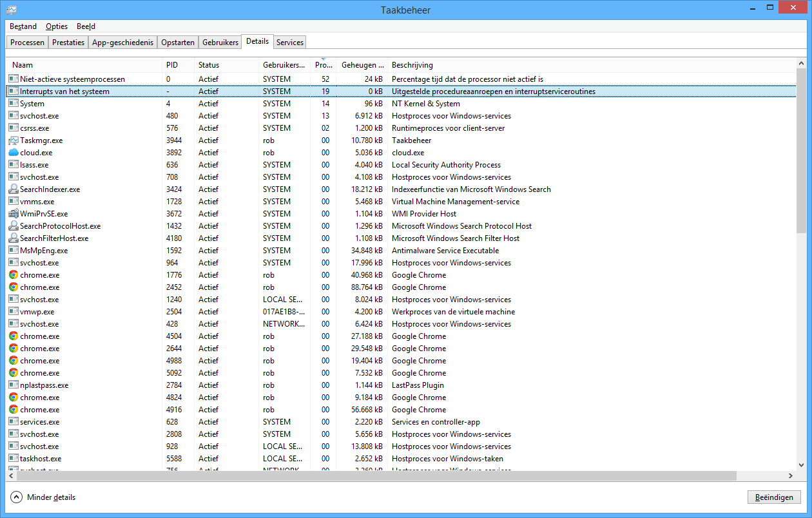Viewport: 812px width, 518px height.
Task: Click the horizontal scrollbar track
Action: (x=760, y=475)
